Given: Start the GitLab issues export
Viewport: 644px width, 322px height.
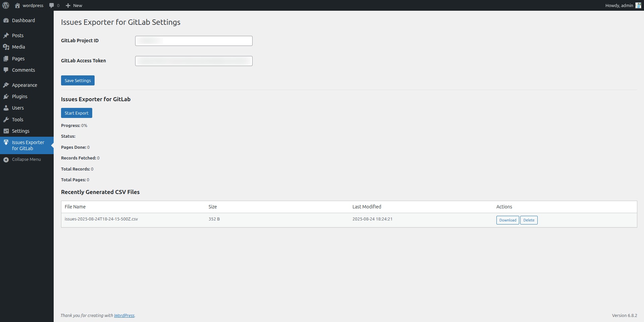Looking at the screenshot, I should pyautogui.click(x=76, y=113).
